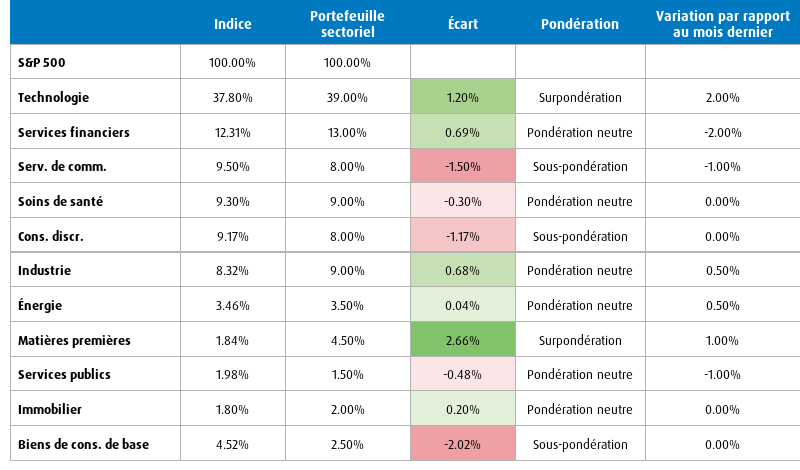Select the dark green 2.66% cell

463,339
